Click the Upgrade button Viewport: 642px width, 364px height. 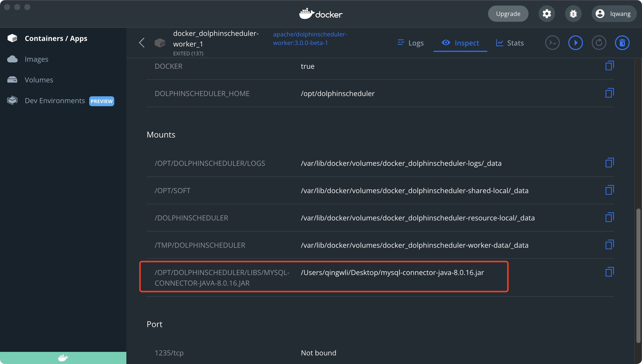pyautogui.click(x=508, y=14)
